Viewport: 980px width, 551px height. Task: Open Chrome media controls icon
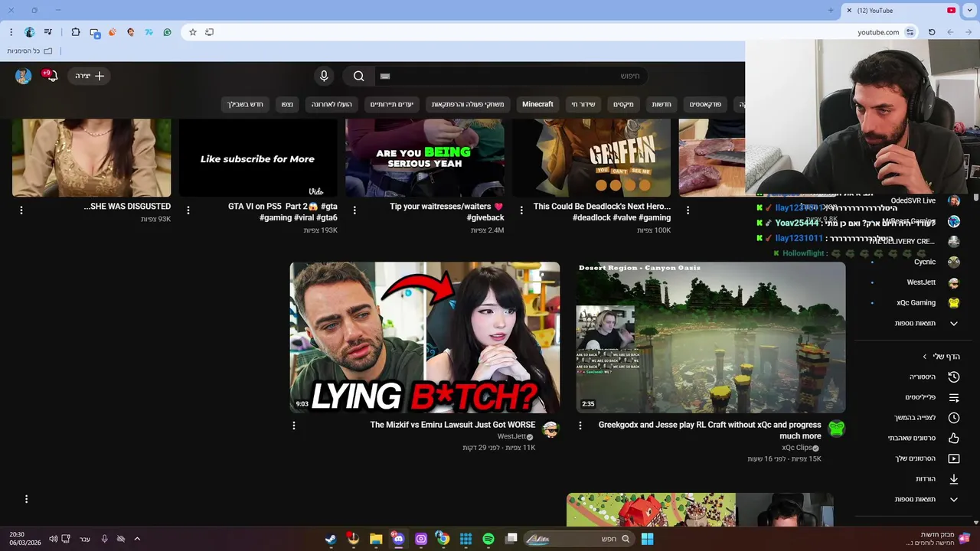coord(48,32)
